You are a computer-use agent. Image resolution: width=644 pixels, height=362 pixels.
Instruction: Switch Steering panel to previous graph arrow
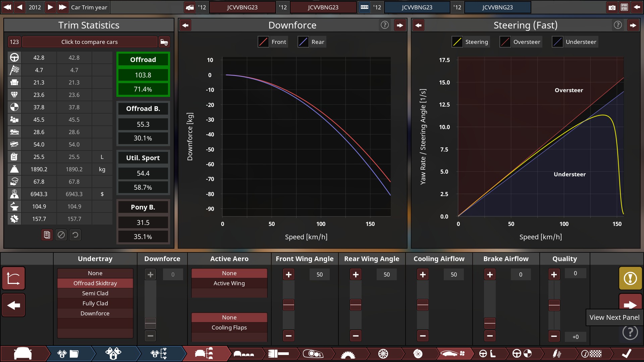click(418, 25)
